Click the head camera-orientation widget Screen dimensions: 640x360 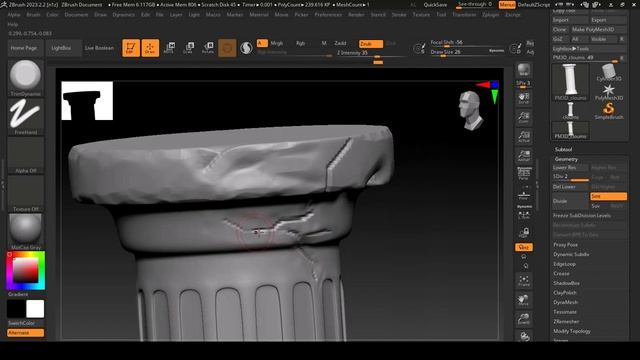tap(471, 110)
